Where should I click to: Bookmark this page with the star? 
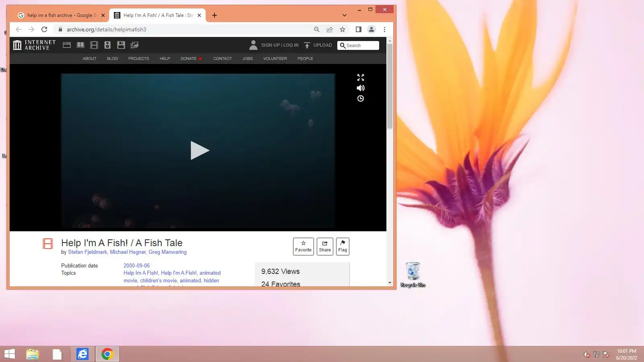pyautogui.click(x=343, y=29)
